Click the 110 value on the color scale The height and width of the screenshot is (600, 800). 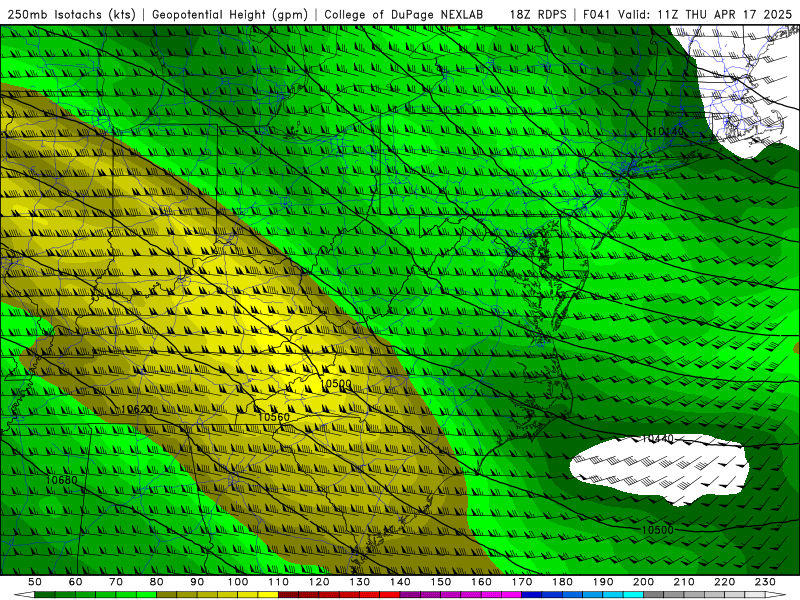click(279, 582)
